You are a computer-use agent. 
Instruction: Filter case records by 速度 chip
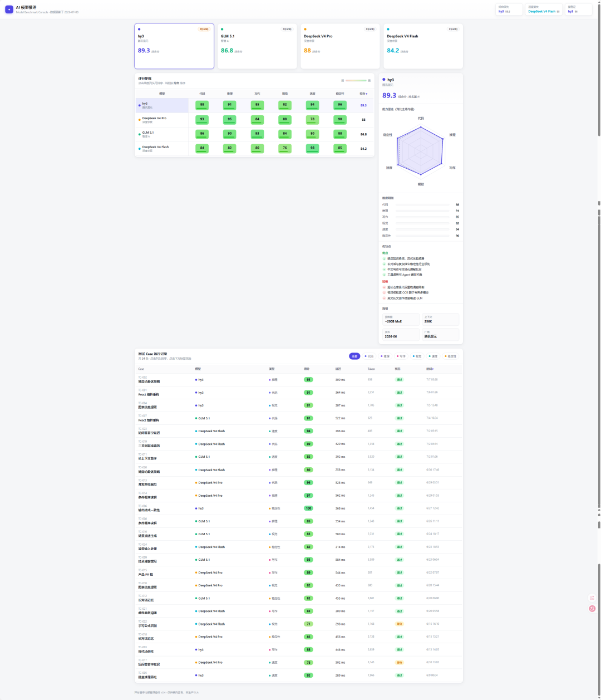[x=433, y=356]
